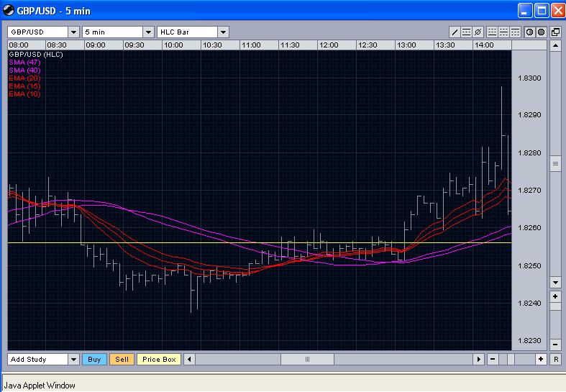
Task: Open the HLC Bar chart type dropdown
Action: [x=223, y=32]
